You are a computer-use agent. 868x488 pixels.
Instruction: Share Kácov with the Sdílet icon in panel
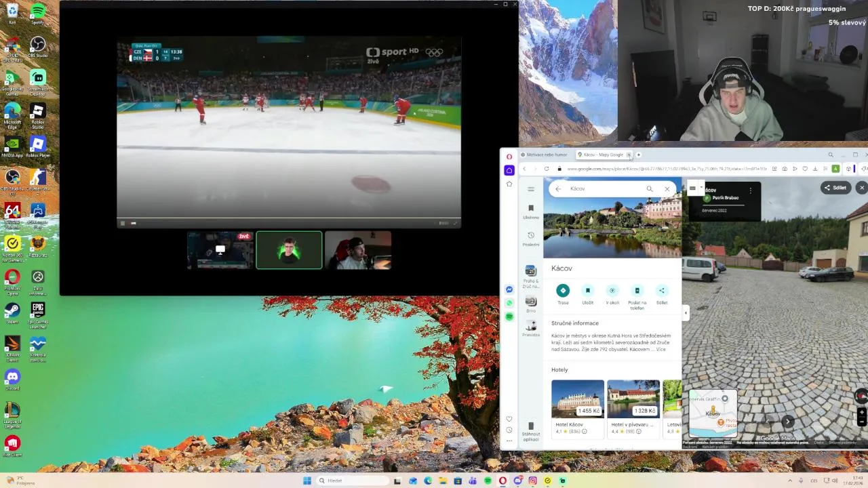[x=662, y=291]
